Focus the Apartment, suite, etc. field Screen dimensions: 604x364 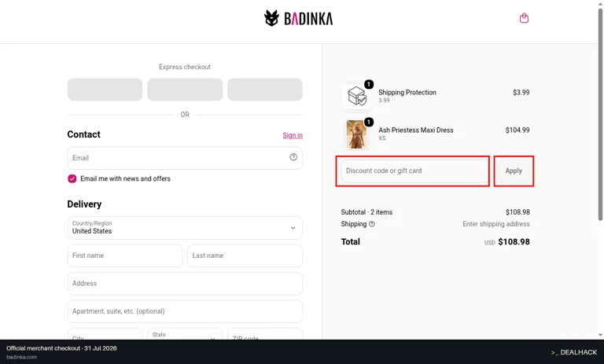[x=185, y=311]
